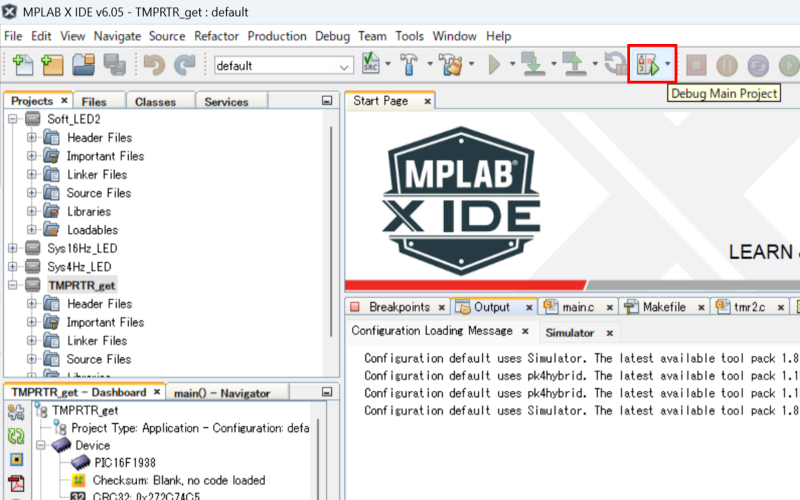Click the Dashboard refresh icon
Viewport: 800px width, 500px height.
(16, 436)
